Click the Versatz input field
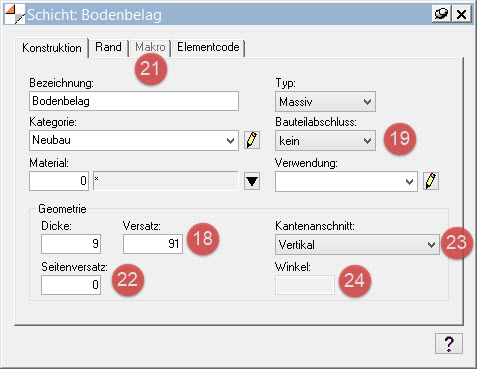Viewport: 477px width, 369px height. click(x=153, y=244)
